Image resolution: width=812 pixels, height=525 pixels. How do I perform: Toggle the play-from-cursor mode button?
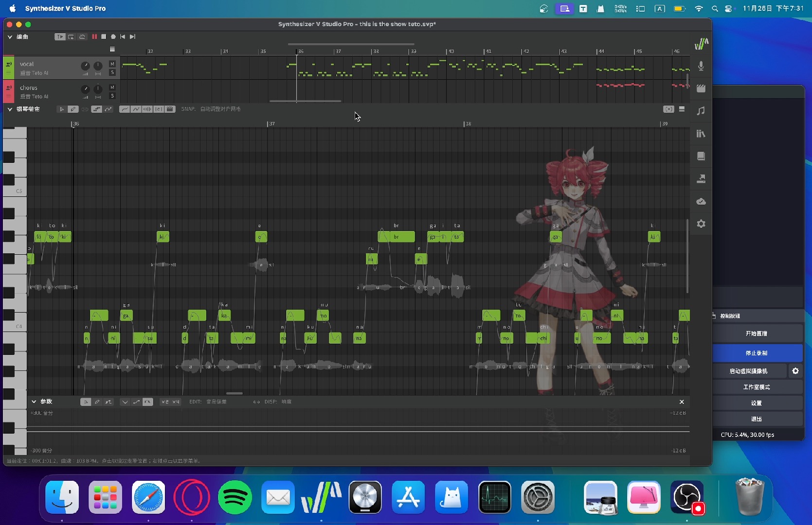[x=60, y=36]
